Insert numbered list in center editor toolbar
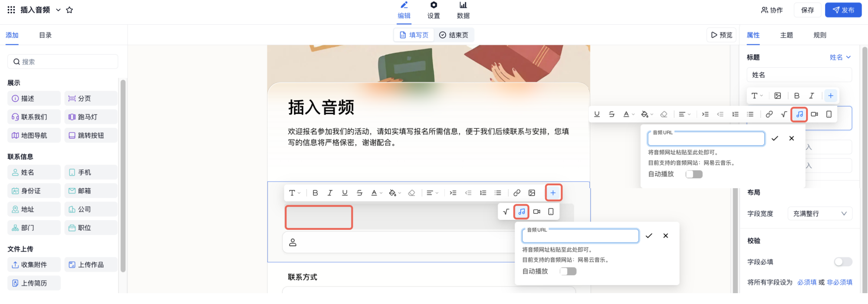The height and width of the screenshot is (304, 868). (483, 193)
